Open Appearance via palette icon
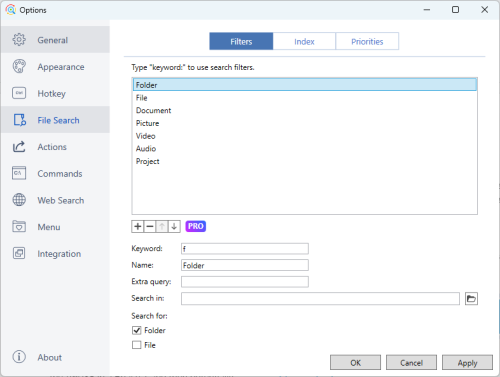This screenshot has width=500, height=377. pos(19,66)
